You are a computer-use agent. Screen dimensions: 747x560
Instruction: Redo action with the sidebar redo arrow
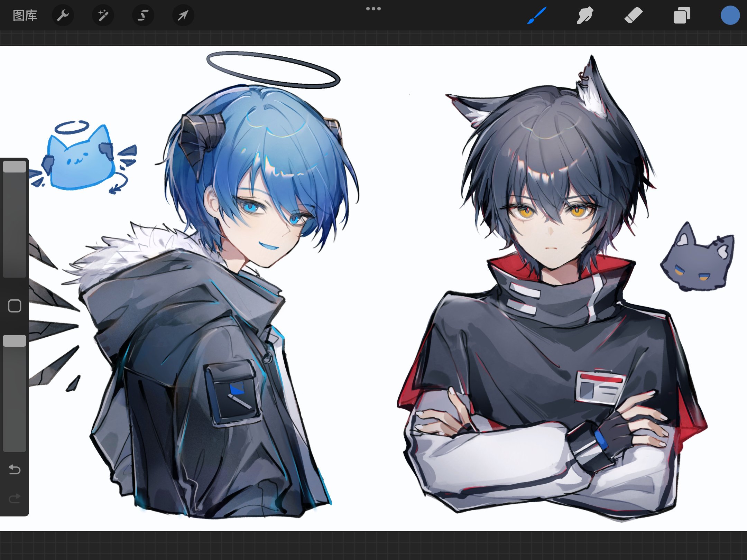[x=15, y=498]
